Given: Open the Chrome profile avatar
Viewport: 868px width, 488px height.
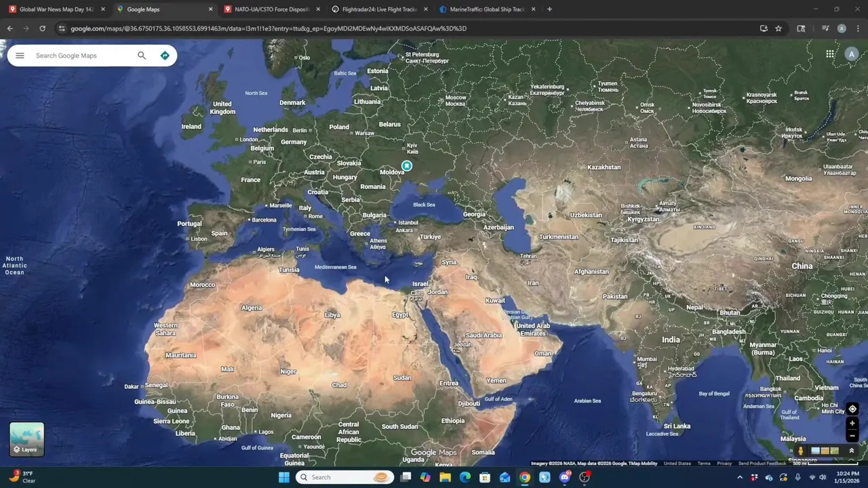Looking at the screenshot, I should pos(842,28).
